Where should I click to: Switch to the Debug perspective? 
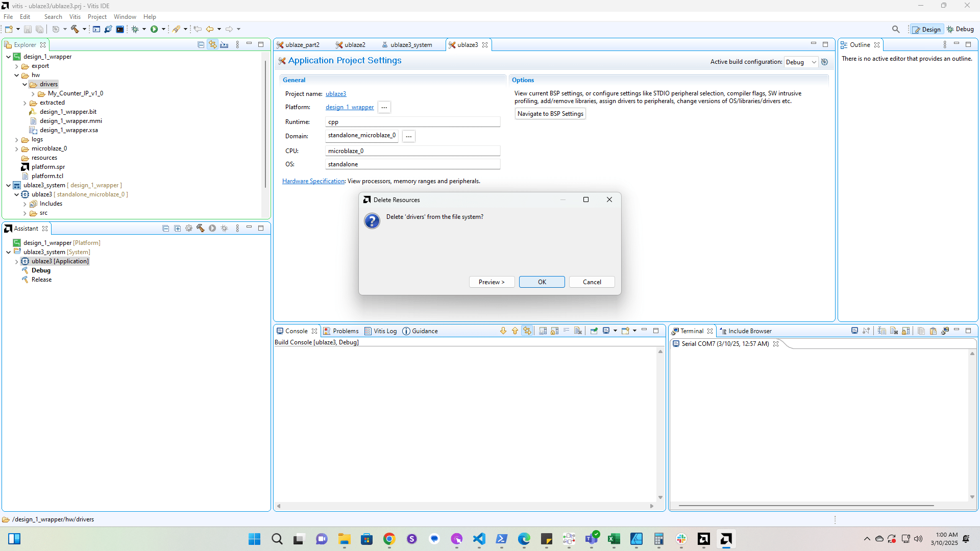point(960,29)
